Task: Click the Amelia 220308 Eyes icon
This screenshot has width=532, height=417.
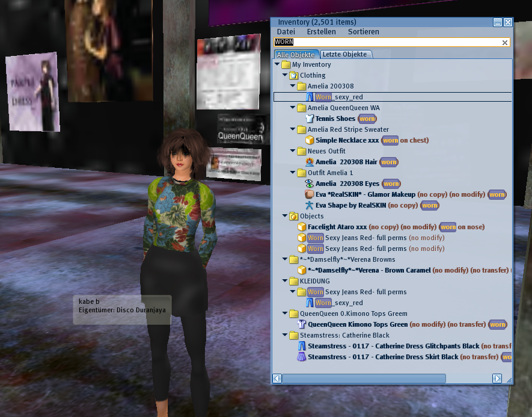Action: pyautogui.click(x=310, y=184)
